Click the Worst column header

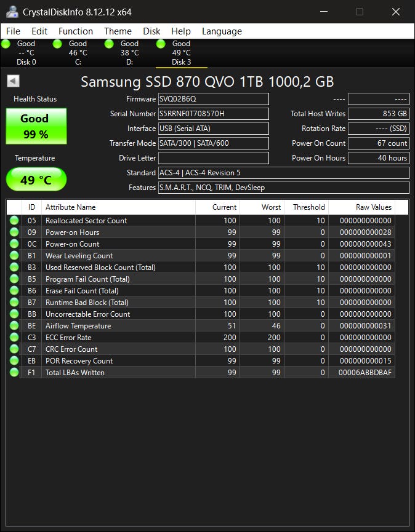(x=262, y=207)
